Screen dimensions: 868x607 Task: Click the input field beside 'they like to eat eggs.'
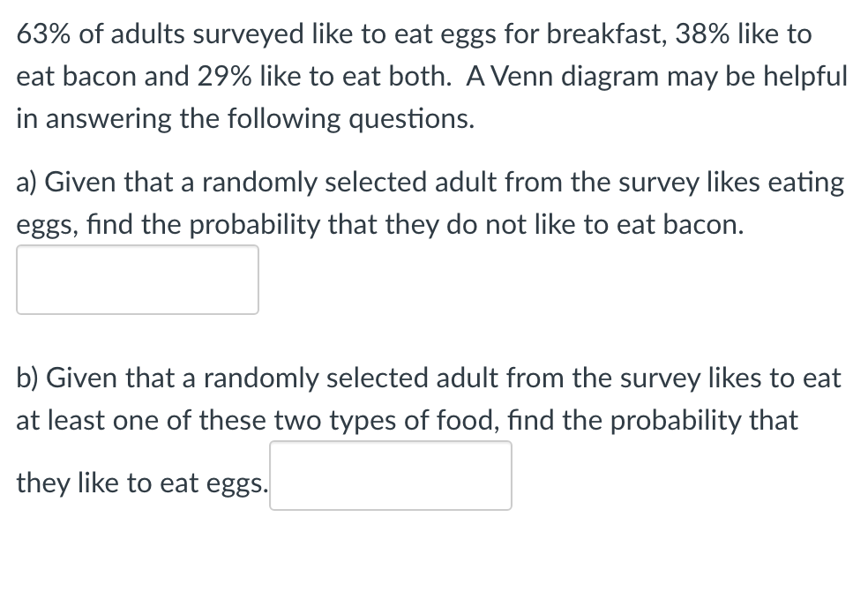[x=391, y=476]
